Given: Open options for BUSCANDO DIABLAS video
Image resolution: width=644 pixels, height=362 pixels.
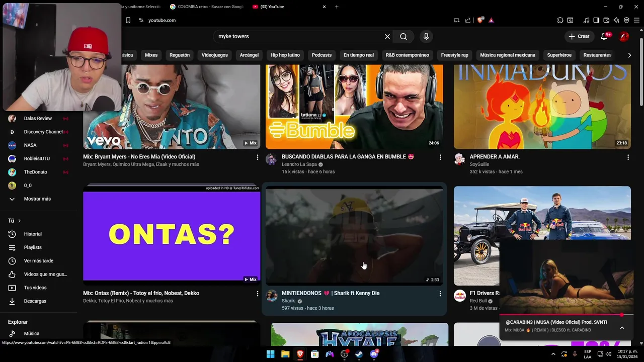Looking at the screenshot, I should click(440, 157).
